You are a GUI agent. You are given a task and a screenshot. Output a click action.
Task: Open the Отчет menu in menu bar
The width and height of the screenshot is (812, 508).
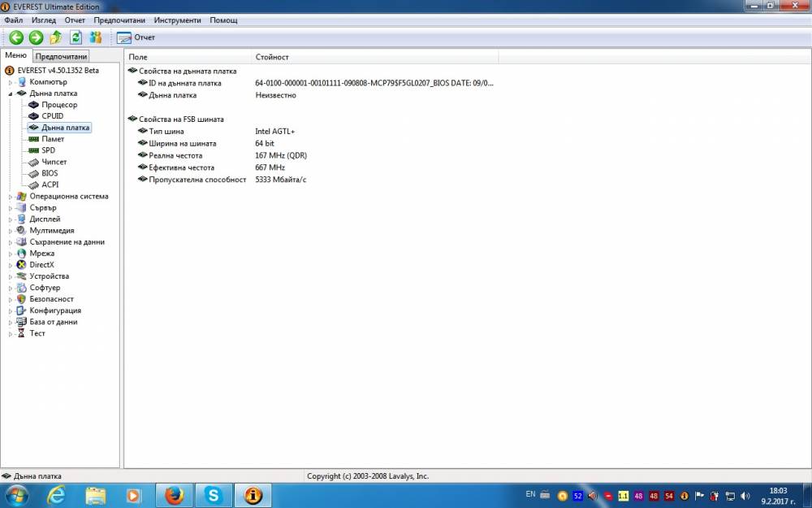coord(75,20)
